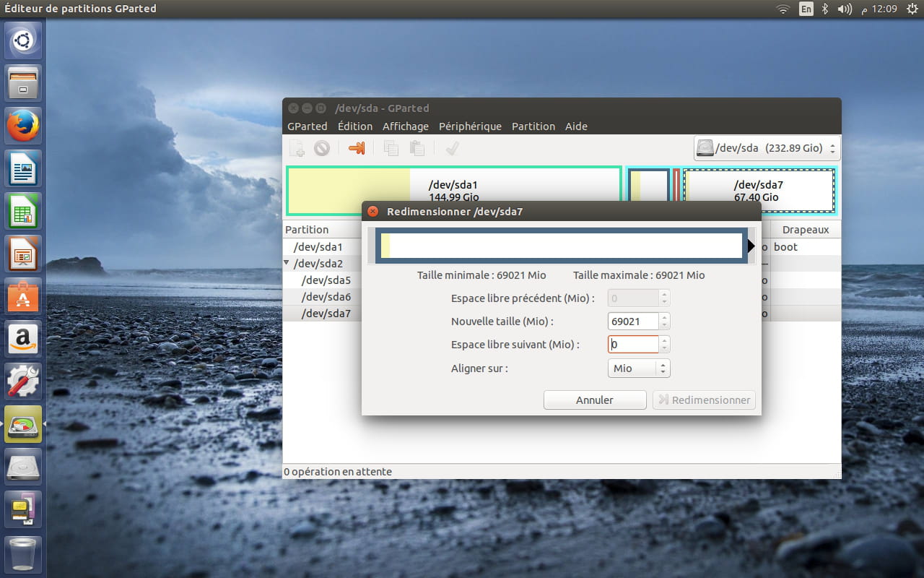The image size is (924, 578).
Task: Click the Delete partition toolbar icon
Action: click(x=322, y=148)
